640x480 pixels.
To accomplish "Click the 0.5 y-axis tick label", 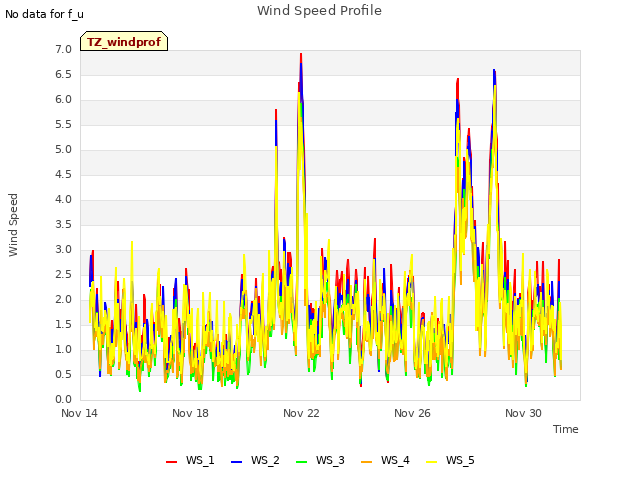I will [x=63, y=374].
